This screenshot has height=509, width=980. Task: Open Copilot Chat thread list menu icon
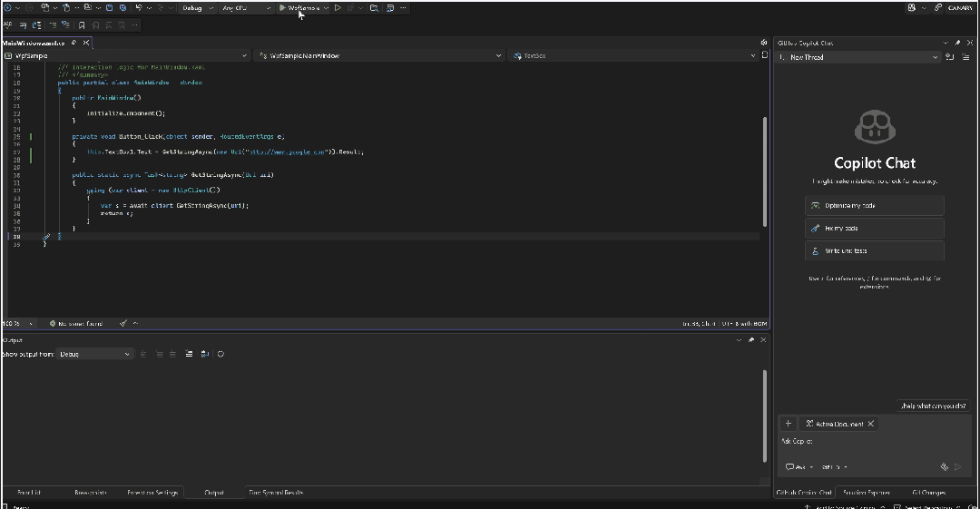click(x=965, y=57)
